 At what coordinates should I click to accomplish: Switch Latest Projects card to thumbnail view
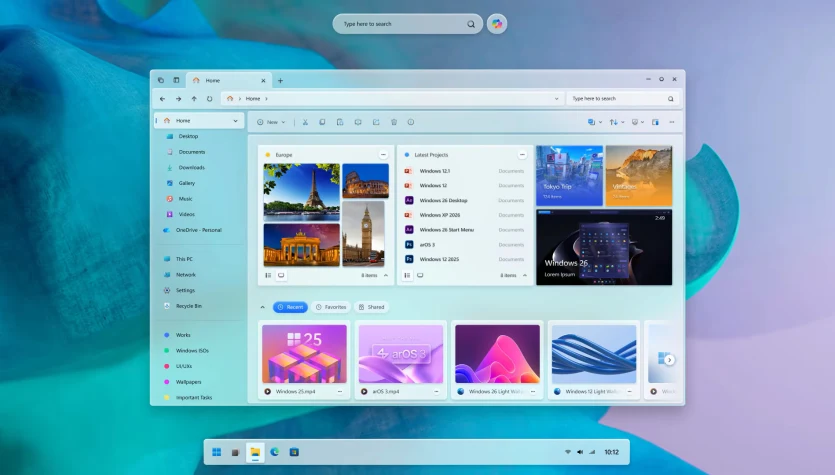point(420,275)
